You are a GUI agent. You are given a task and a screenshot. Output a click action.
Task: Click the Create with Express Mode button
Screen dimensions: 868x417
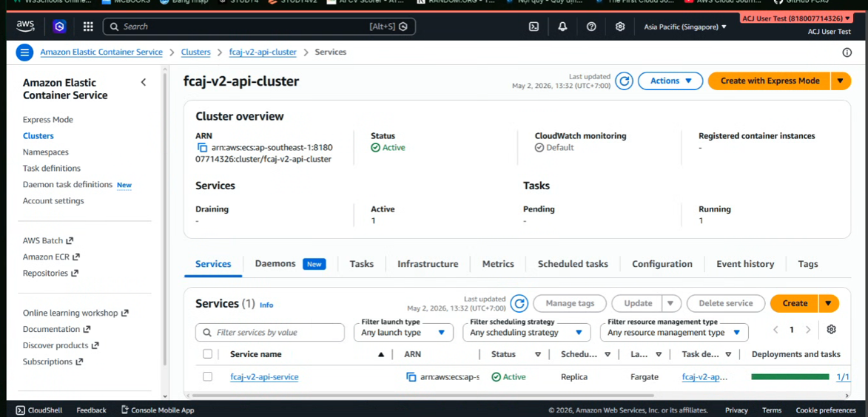770,81
